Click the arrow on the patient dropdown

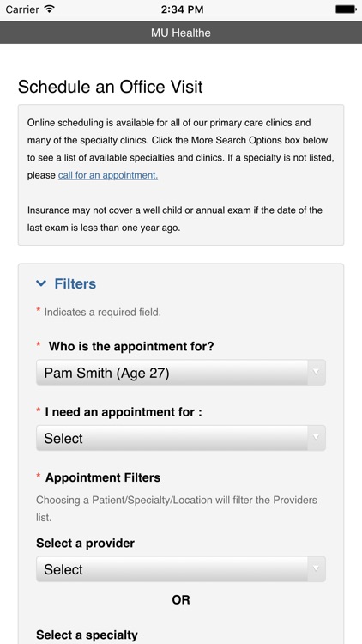click(x=316, y=373)
